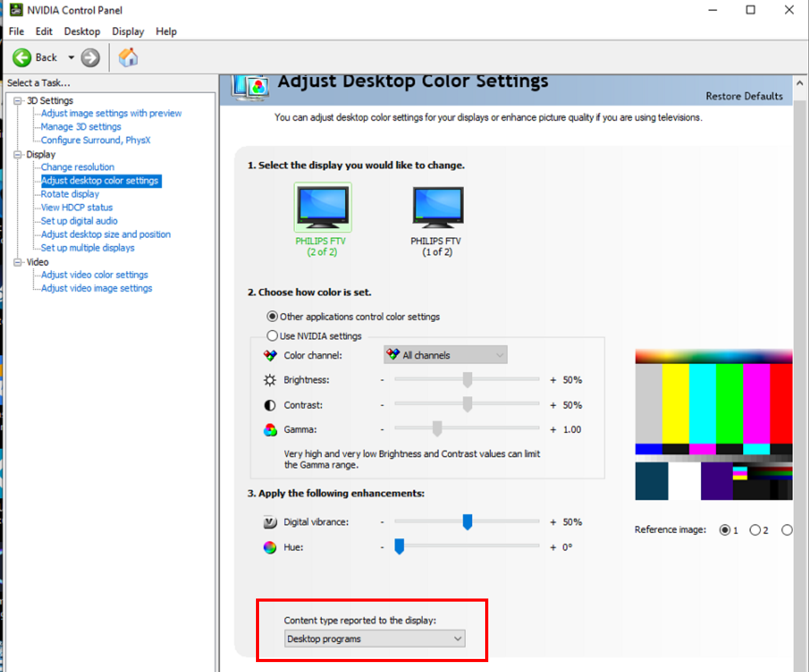
Task: Open Manage 3D settings
Action: (81, 126)
